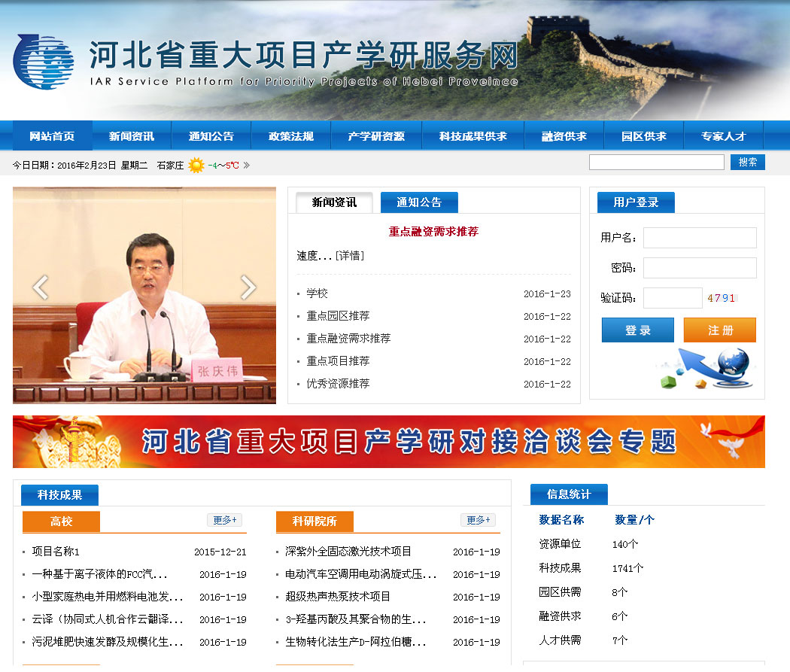Screen dimensions: 790x672
Task: Expand weather details with the double-arrow icon
Action: click(247, 165)
